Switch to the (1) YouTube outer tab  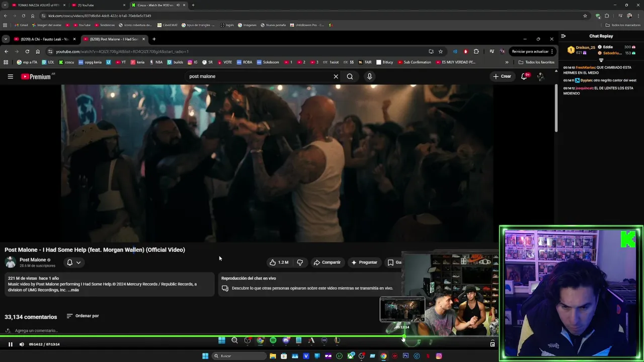[x=98, y=5]
